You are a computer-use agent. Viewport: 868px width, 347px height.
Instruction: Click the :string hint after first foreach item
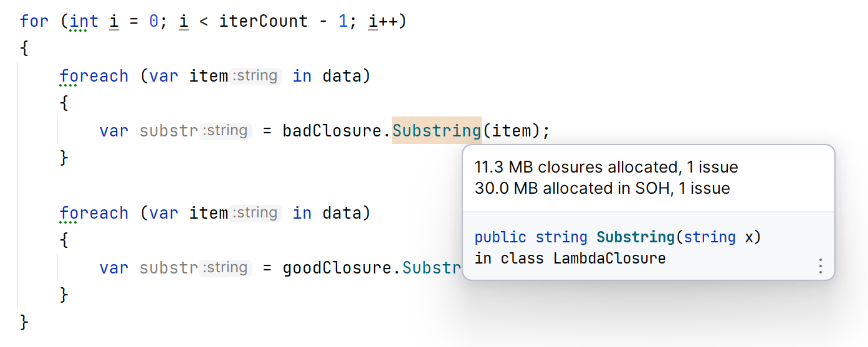click(255, 76)
